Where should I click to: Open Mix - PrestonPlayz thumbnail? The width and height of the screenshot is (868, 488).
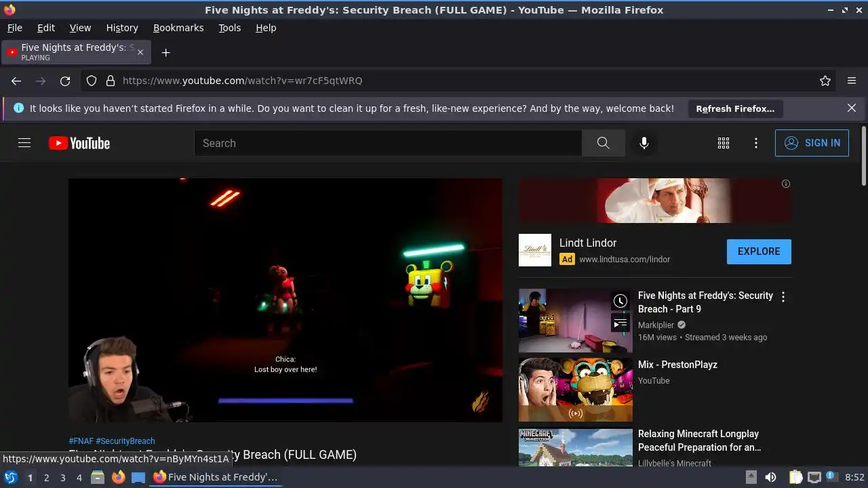point(576,390)
